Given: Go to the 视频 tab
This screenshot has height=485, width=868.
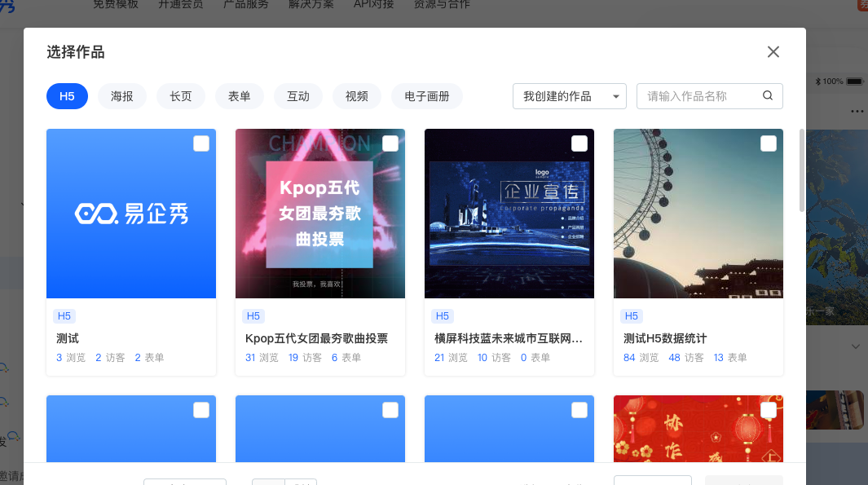Looking at the screenshot, I should coord(356,96).
